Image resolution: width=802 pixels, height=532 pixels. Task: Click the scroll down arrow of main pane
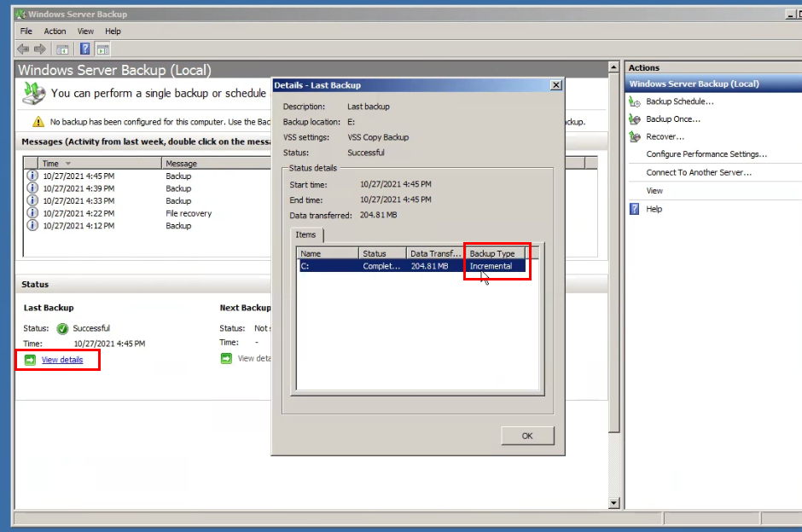tap(613, 503)
